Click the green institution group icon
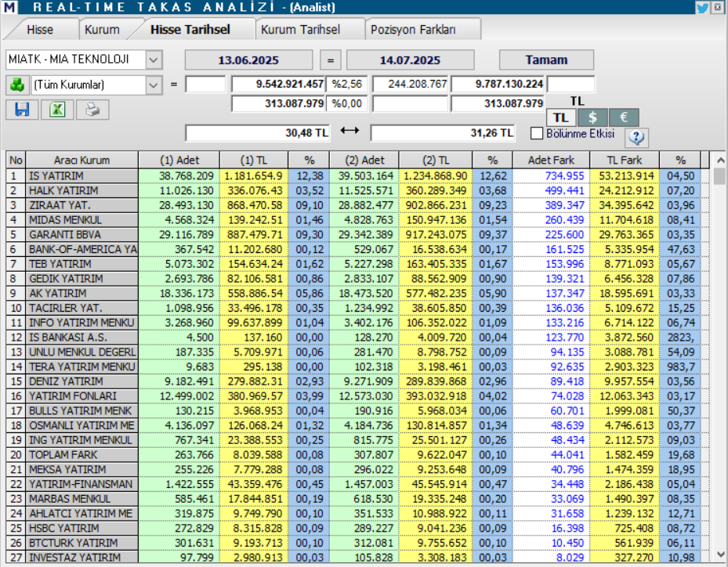 (17, 85)
